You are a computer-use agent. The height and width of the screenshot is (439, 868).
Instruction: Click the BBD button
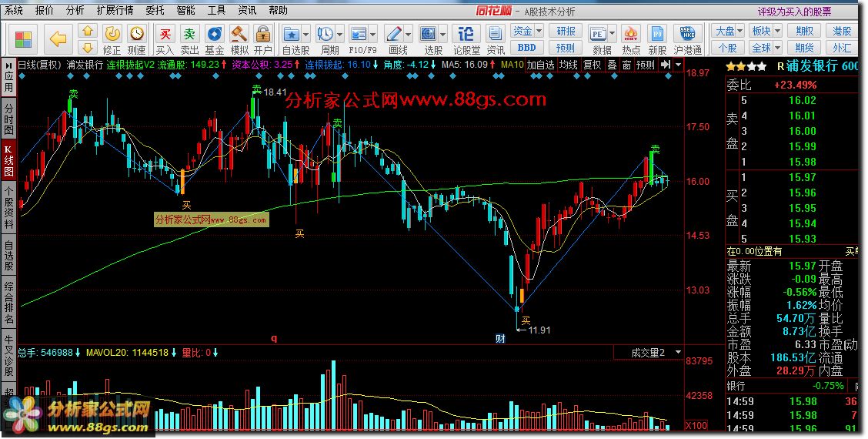pyautogui.click(x=527, y=48)
